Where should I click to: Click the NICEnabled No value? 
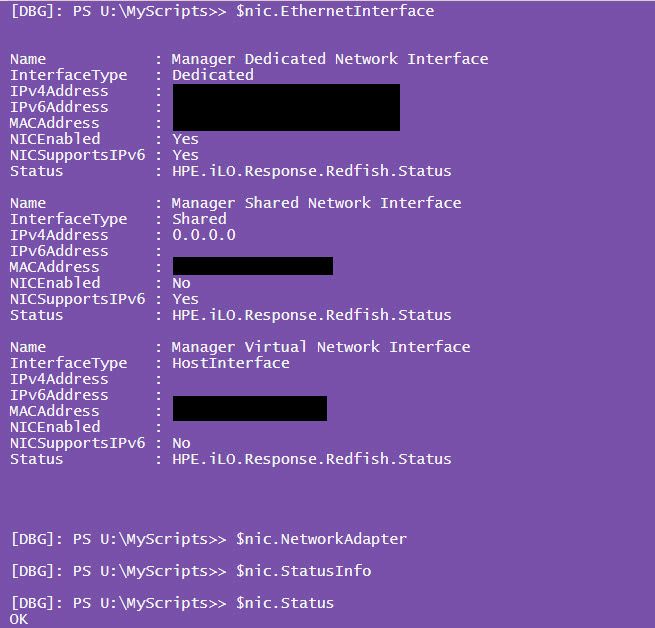pyautogui.click(x=181, y=283)
